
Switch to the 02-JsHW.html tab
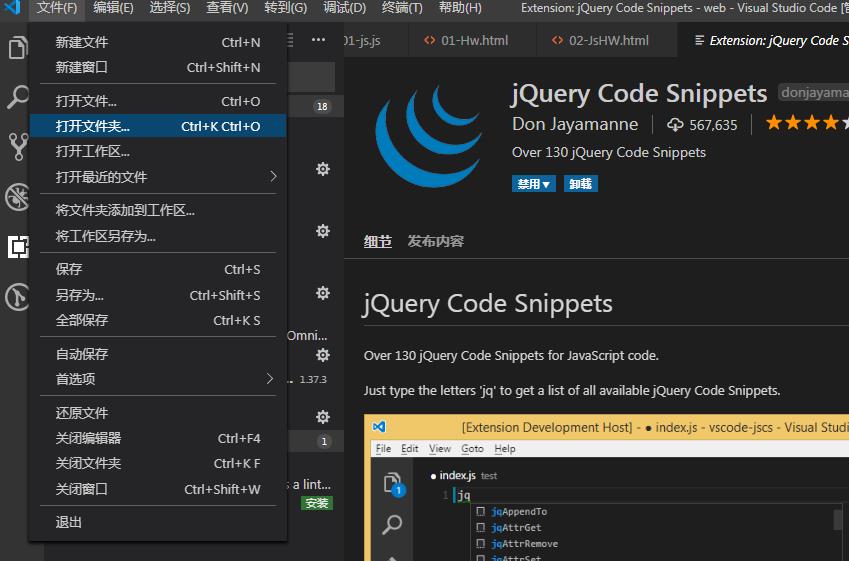(606, 41)
